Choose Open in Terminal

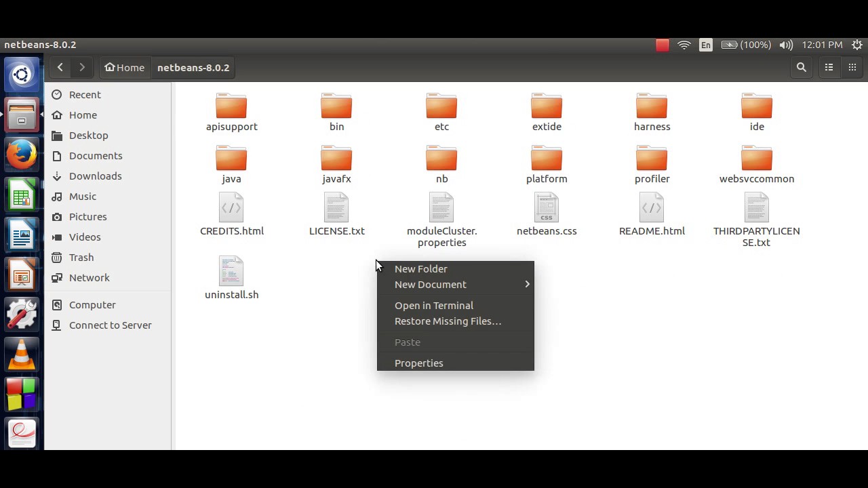coord(455,306)
